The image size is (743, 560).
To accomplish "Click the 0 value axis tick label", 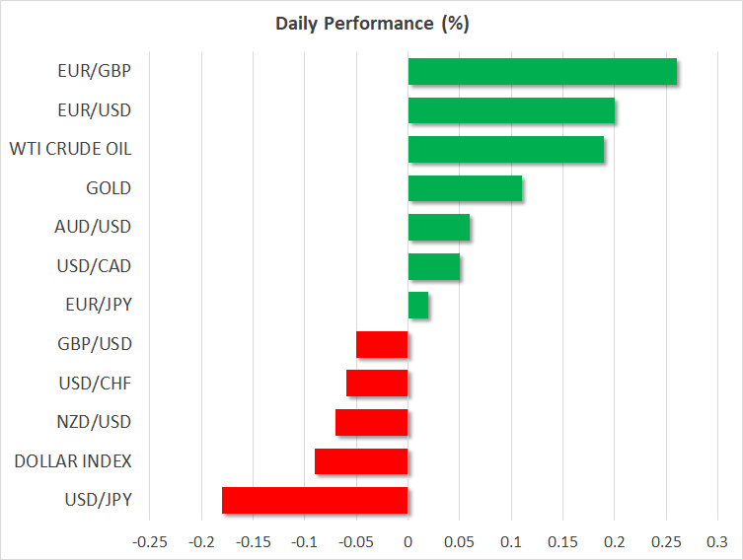I will point(408,542).
